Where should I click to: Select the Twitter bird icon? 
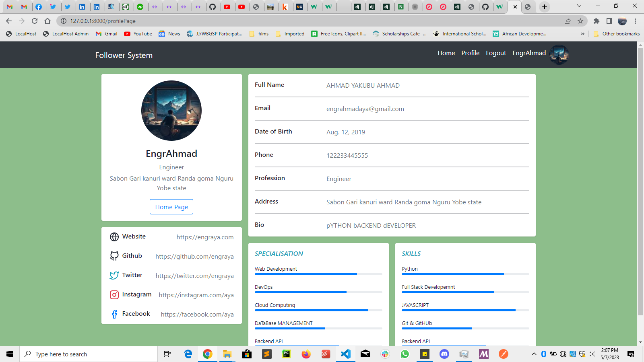click(x=114, y=275)
